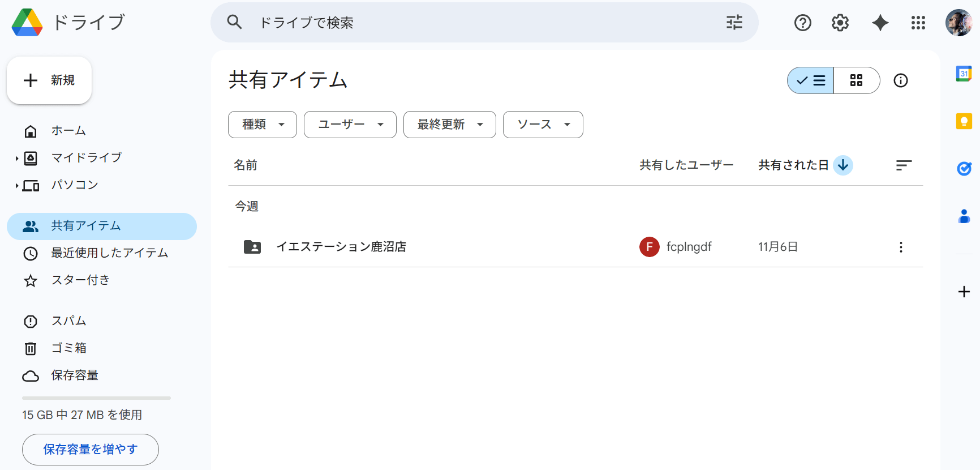The width and height of the screenshot is (980, 470).
Task: Open Google Calendar in the side panel
Action: click(964, 74)
